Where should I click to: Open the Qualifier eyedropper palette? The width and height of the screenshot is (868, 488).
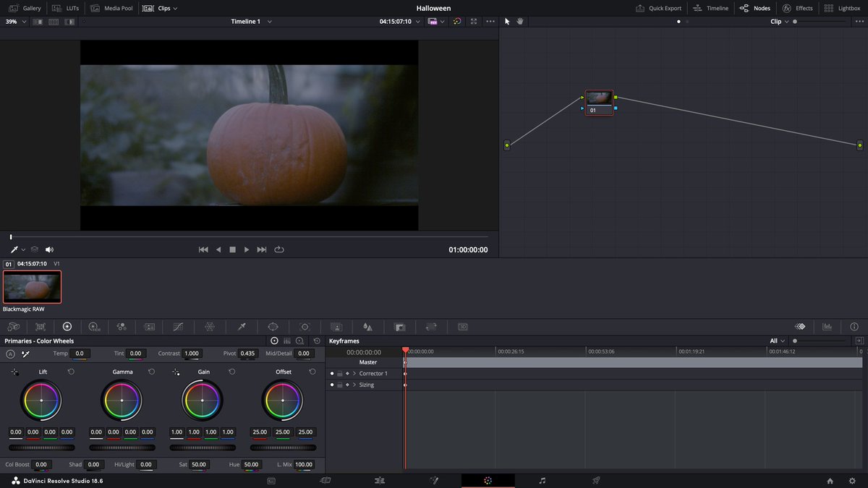pos(241,327)
